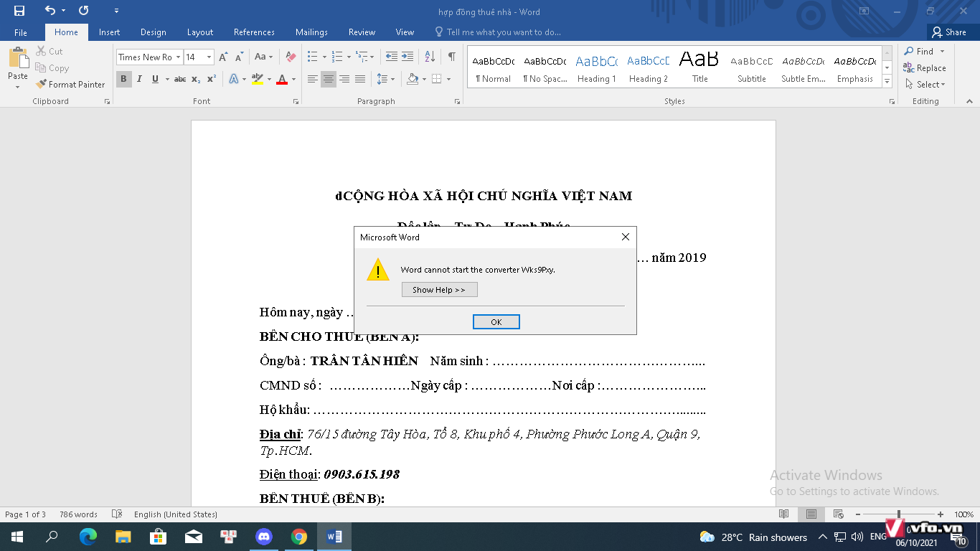Image resolution: width=980 pixels, height=551 pixels.
Task: Click the Save icon in quick access toolbar
Action: pyautogui.click(x=19, y=11)
